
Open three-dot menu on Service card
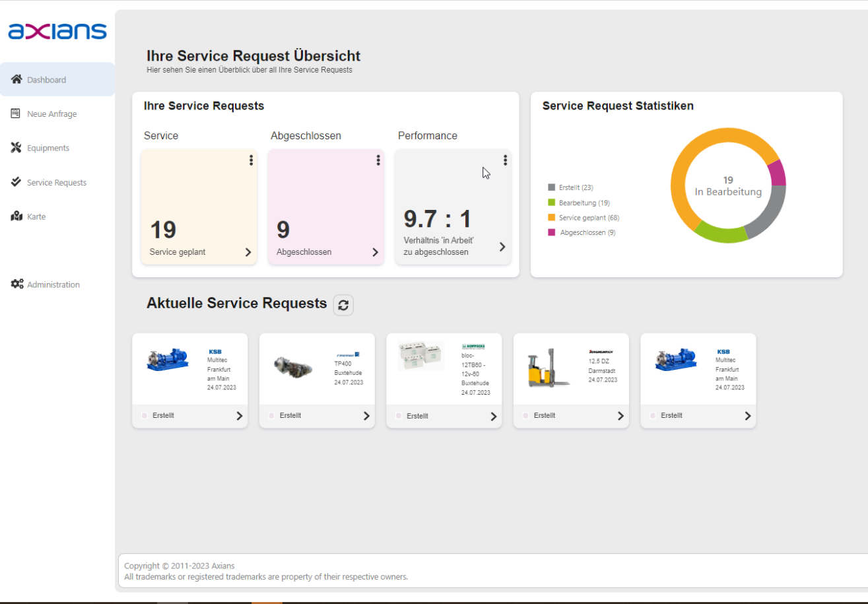(x=251, y=160)
